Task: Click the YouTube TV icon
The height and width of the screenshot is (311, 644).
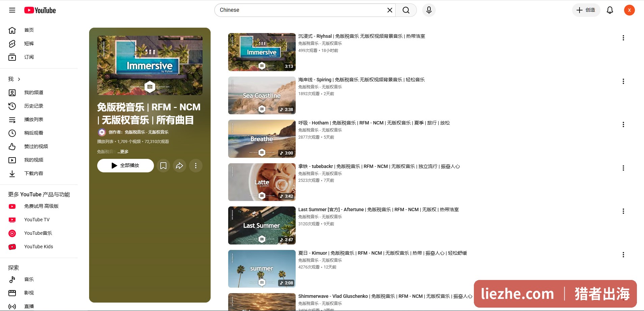Action: coord(12,220)
